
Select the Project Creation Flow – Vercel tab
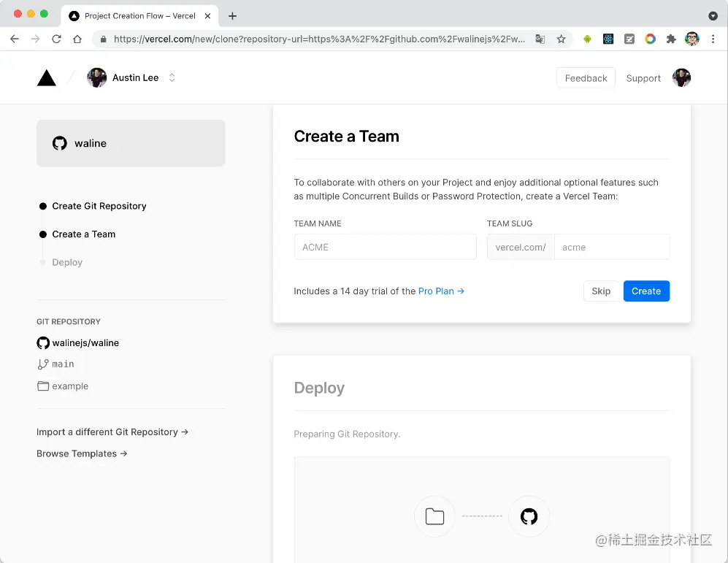(139, 16)
